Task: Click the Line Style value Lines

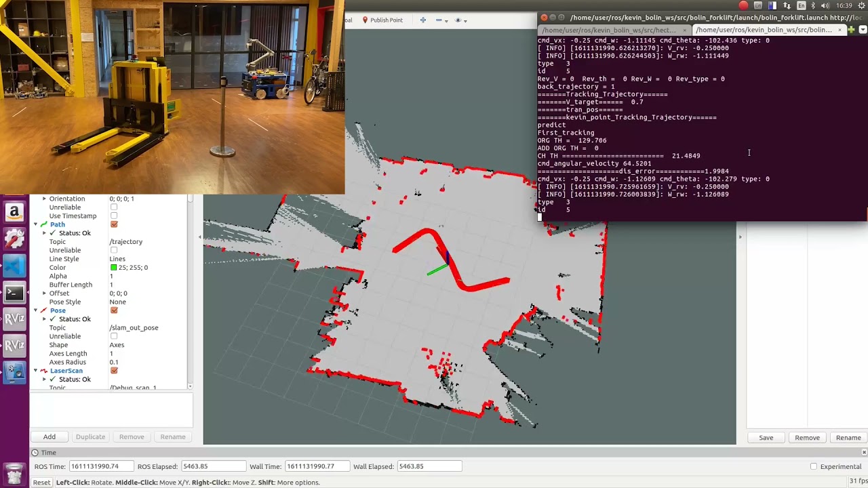Action: (x=117, y=259)
